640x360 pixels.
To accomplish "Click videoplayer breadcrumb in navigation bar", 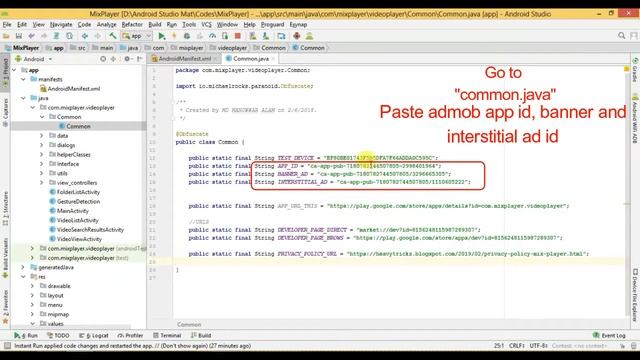I will click(x=228, y=48).
